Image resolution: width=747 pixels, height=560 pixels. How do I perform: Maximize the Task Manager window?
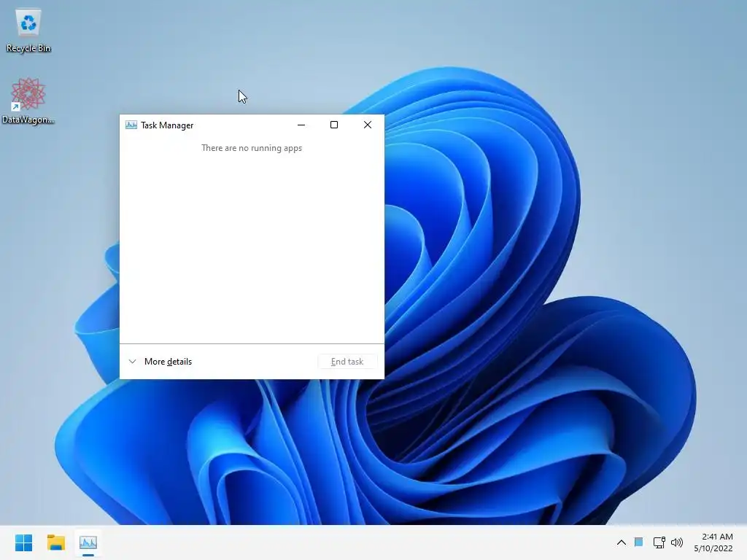tap(334, 125)
